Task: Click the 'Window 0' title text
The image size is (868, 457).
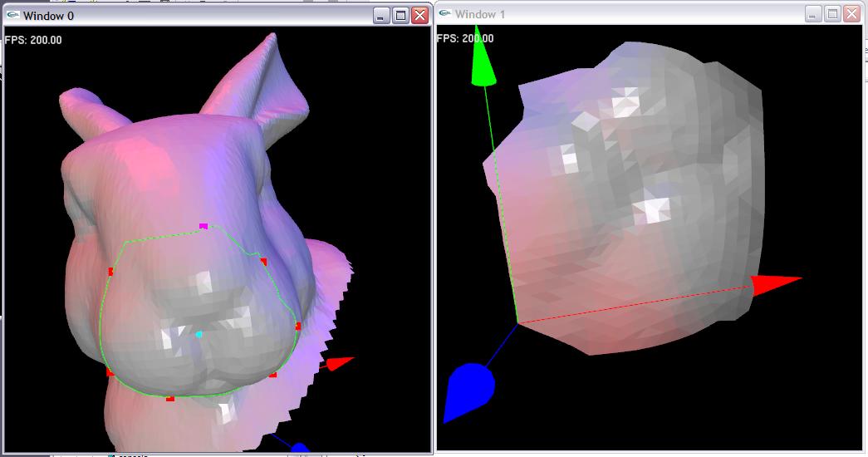Action: pyautogui.click(x=48, y=16)
